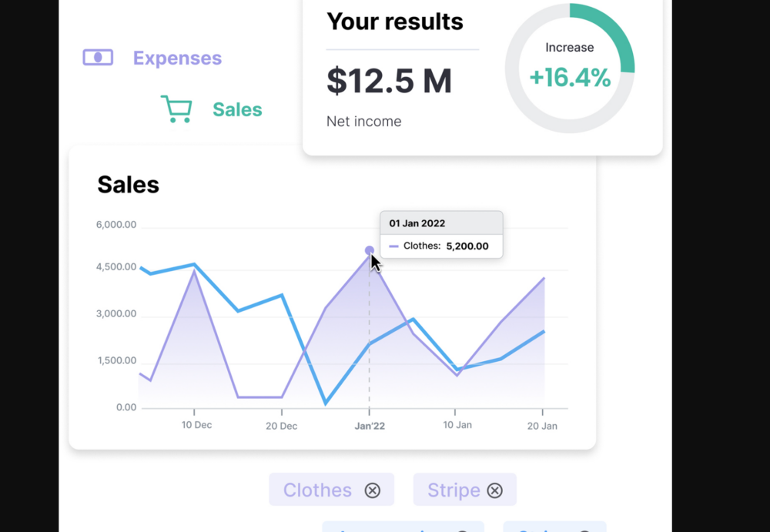Open the Expenses section
Screen dimensions: 770x532
tap(177, 59)
